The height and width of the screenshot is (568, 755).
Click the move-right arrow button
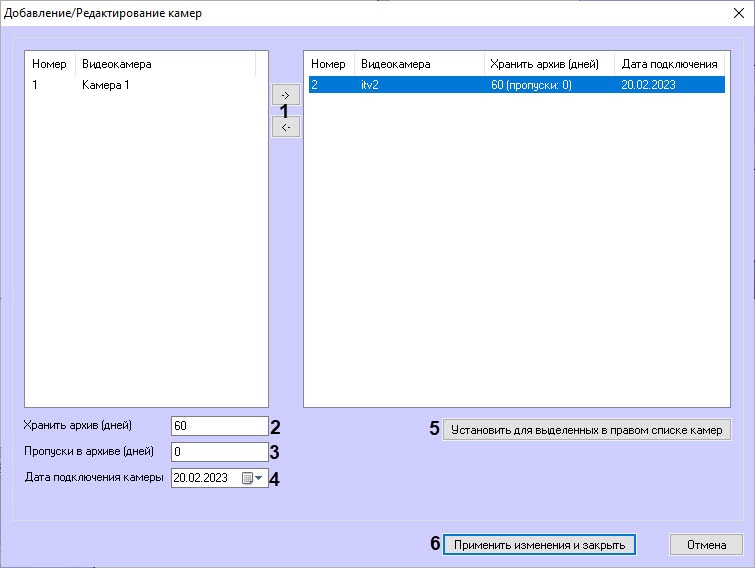pyautogui.click(x=285, y=94)
